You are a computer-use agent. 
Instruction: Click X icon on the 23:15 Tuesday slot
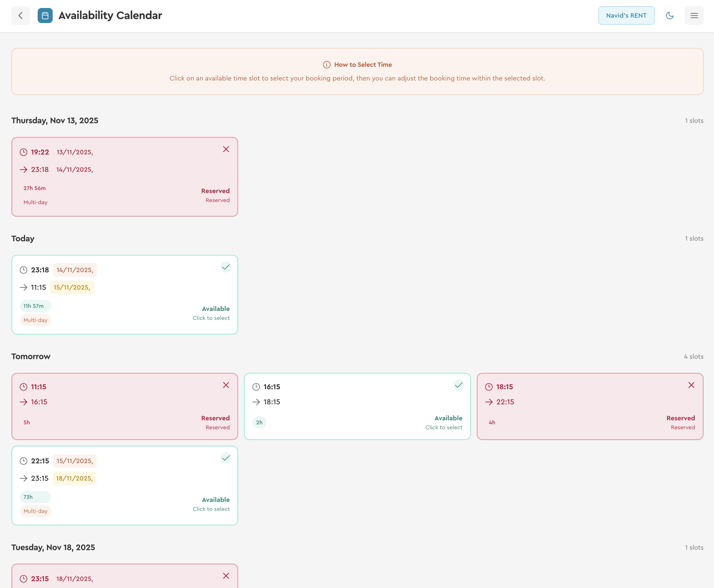[226, 576]
